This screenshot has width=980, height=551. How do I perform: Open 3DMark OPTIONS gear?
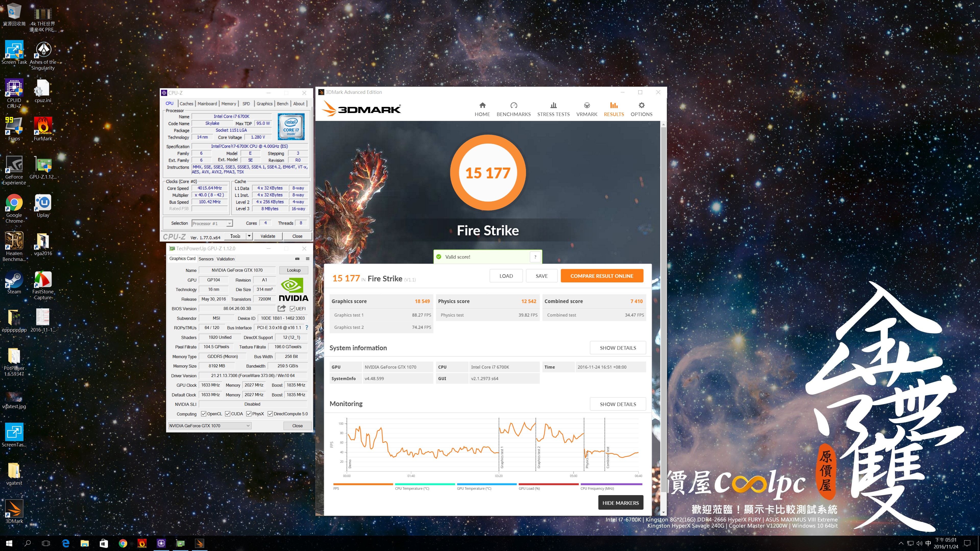click(641, 109)
